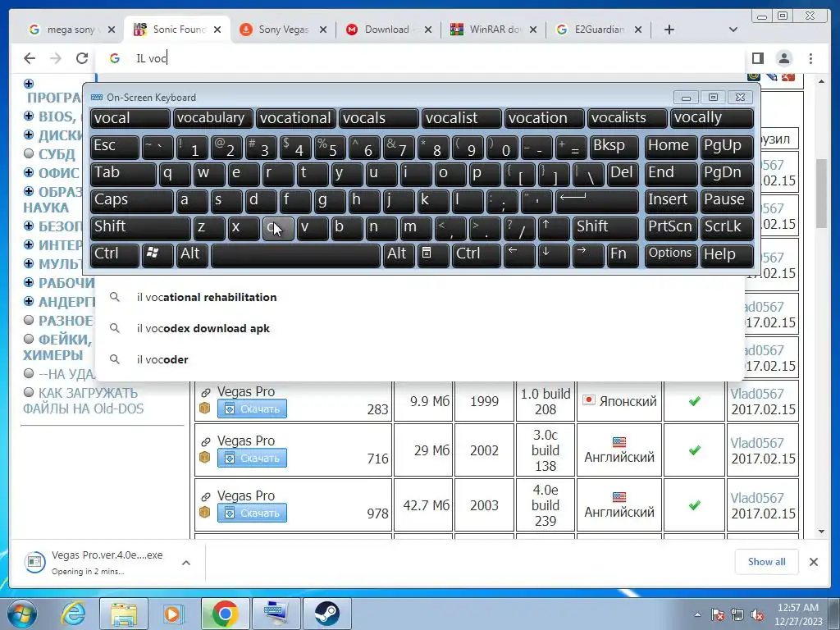Viewport: 840px width, 630px height.
Task: Toggle the ScrLk key on the keyboard
Action: (x=727, y=228)
